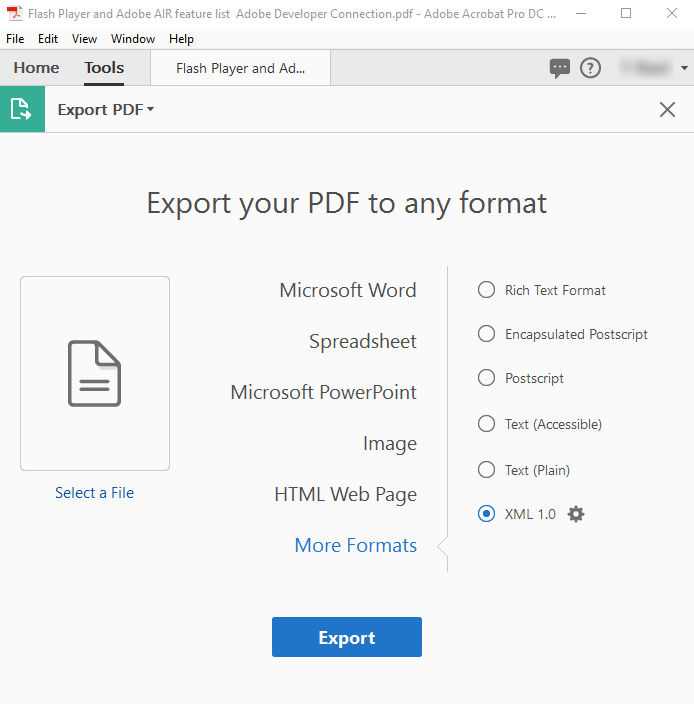The image size is (694, 704).
Task: Select Text (Accessible) format
Action: (486, 424)
